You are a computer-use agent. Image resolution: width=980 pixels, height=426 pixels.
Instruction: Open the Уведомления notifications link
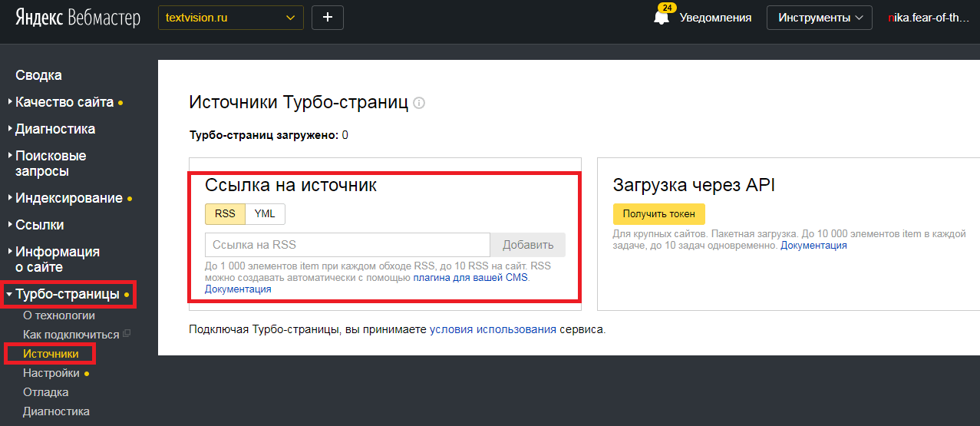pyautogui.click(x=715, y=18)
